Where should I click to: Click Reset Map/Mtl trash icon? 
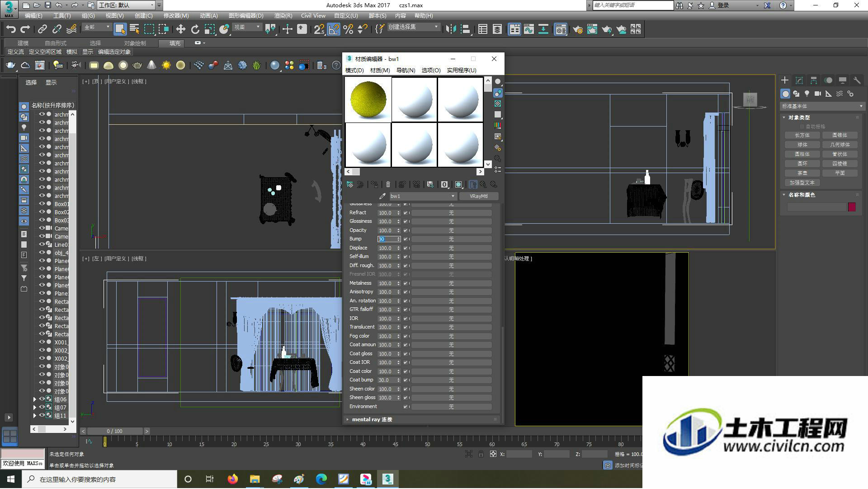click(x=388, y=184)
